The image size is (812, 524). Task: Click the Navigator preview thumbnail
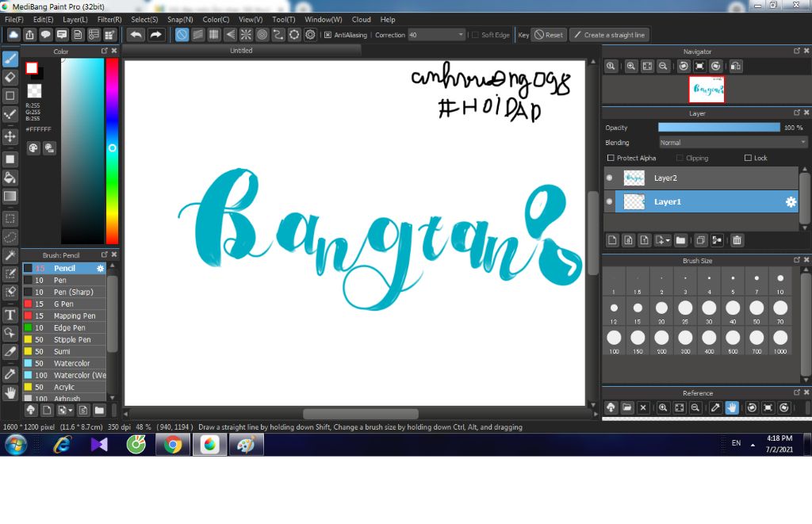pyautogui.click(x=707, y=89)
